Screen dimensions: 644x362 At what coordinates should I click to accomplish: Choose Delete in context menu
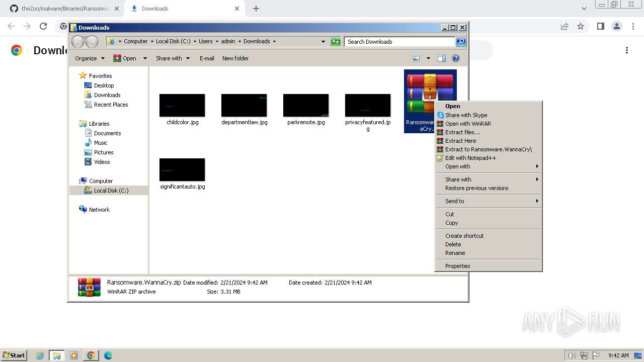click(489, 244)
